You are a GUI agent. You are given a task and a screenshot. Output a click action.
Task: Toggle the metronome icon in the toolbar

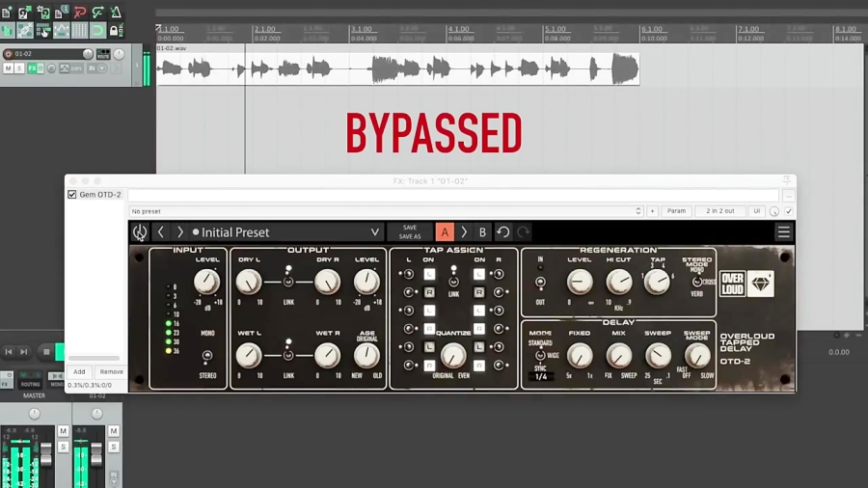tap(116, 12)
